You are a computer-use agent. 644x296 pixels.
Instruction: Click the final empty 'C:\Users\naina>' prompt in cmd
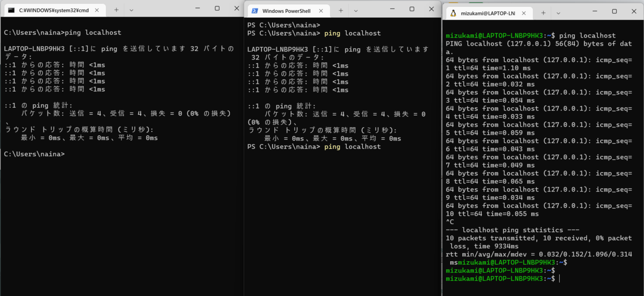34,154
